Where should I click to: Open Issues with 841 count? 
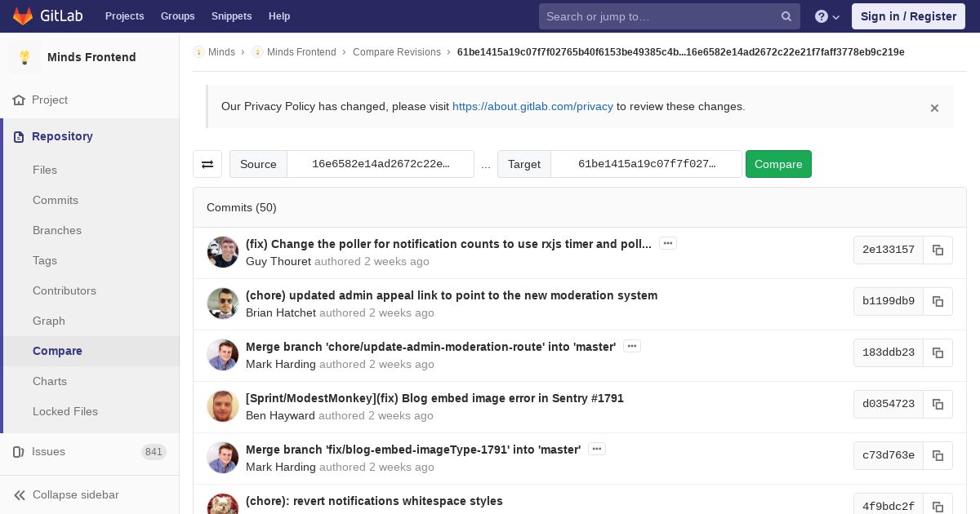(89, 451)
